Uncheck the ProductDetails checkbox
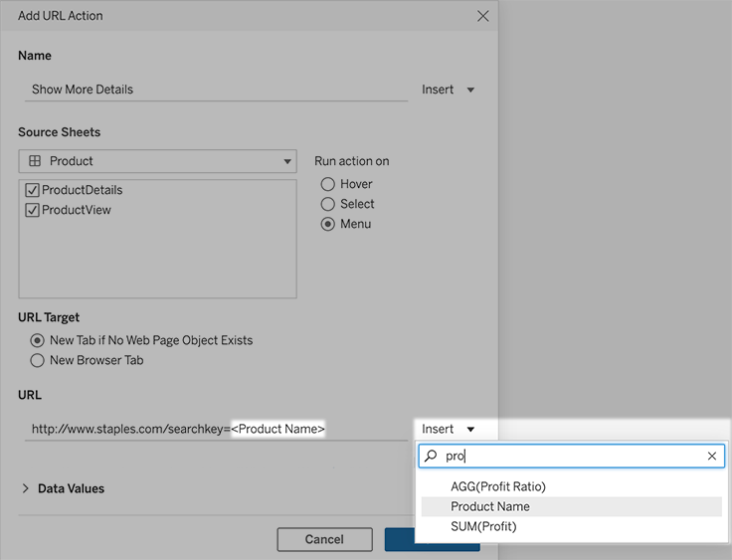 pos(32,190)
